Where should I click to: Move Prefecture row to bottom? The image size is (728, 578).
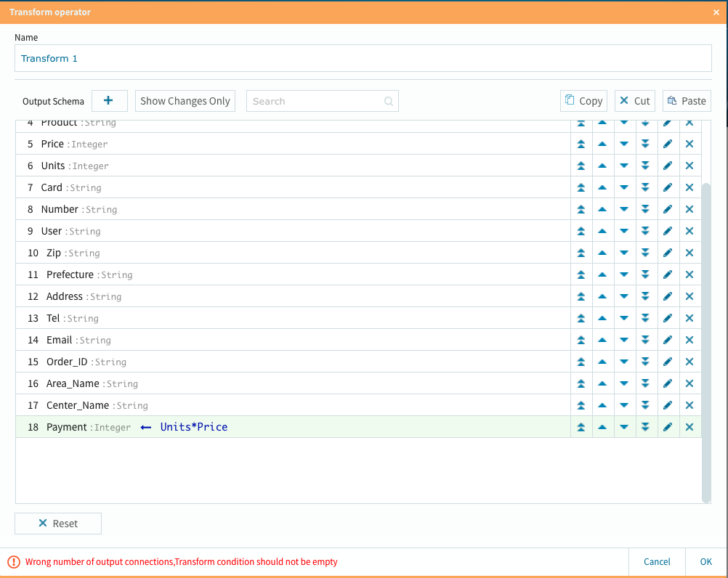(x=645, y=274)
